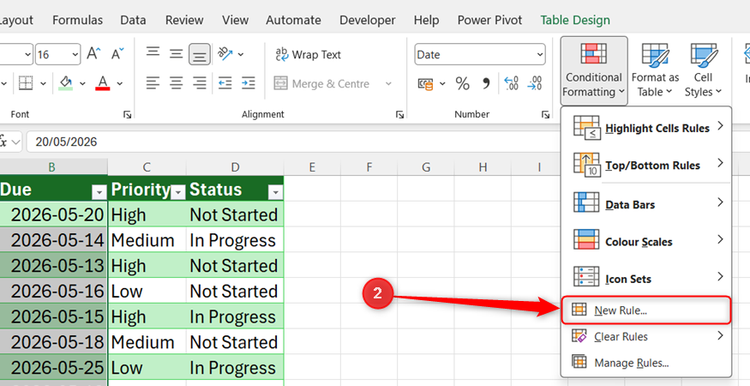Open Top/Bottom Rules submenu

pos(646,165)
